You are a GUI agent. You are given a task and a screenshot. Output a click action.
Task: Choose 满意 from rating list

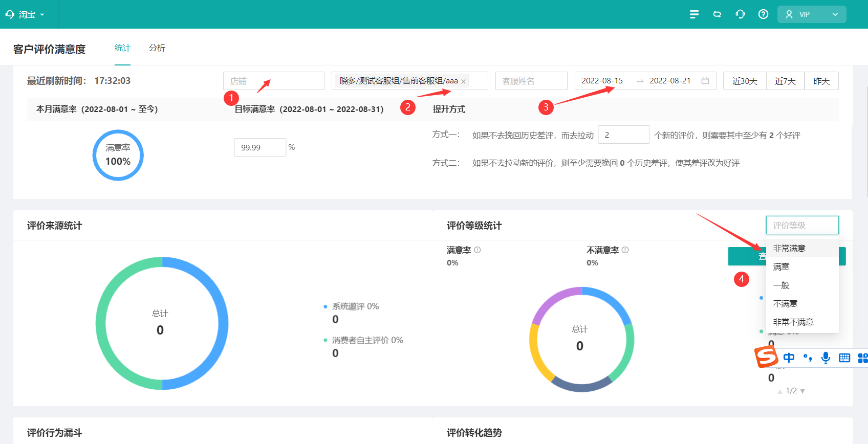(x=802, y=267)
